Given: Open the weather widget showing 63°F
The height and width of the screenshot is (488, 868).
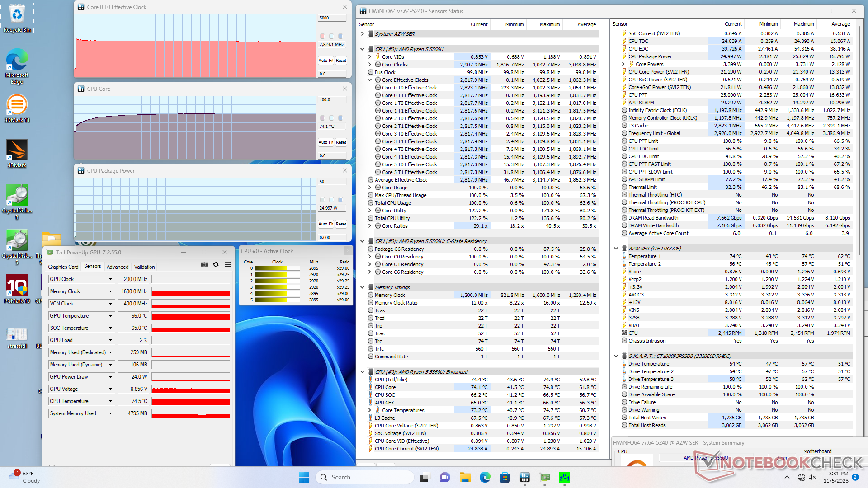Looking at the screenshot, I should coord(25,477).
